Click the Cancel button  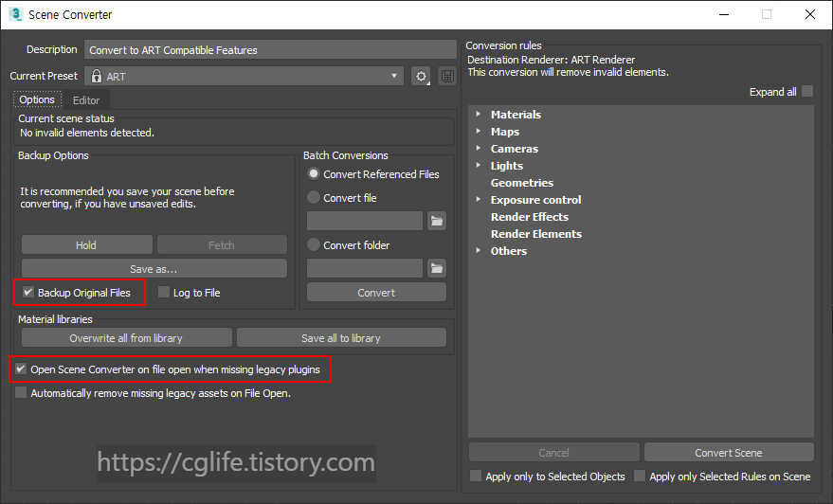(x=553, y=453)
